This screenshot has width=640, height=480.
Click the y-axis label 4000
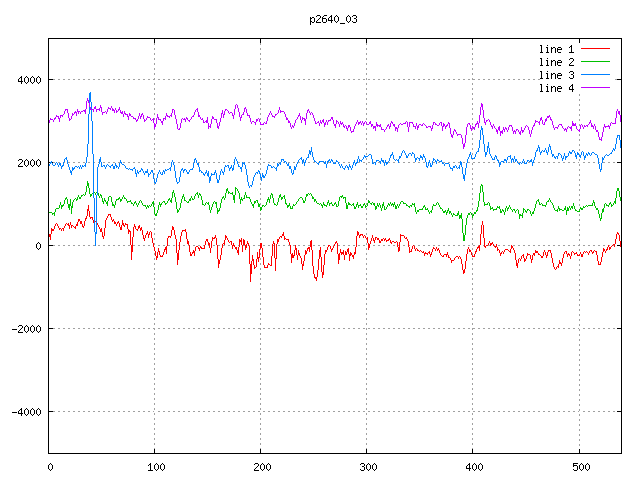pyautogui.click(x=28, y=80)
